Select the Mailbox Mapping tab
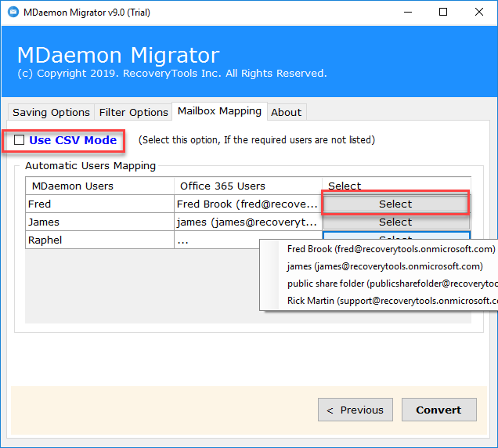Viewport: 498px width, 448px height. point(219,111)
